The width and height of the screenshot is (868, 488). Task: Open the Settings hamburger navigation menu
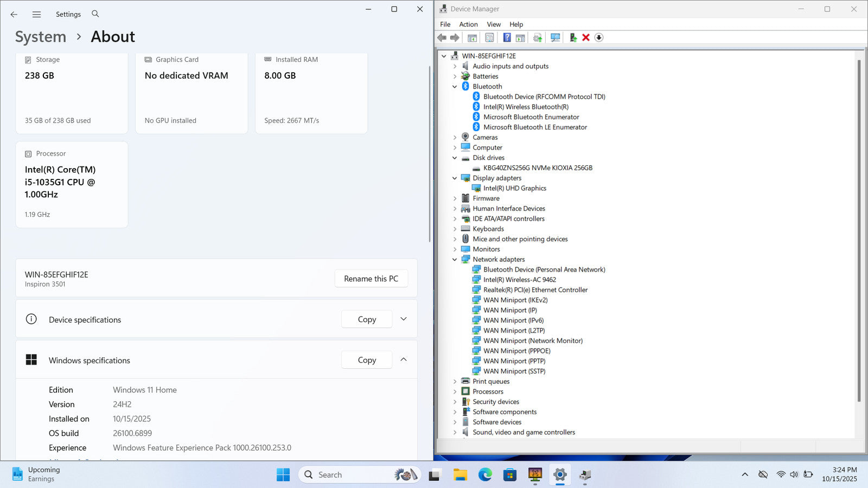pos(36,15)
